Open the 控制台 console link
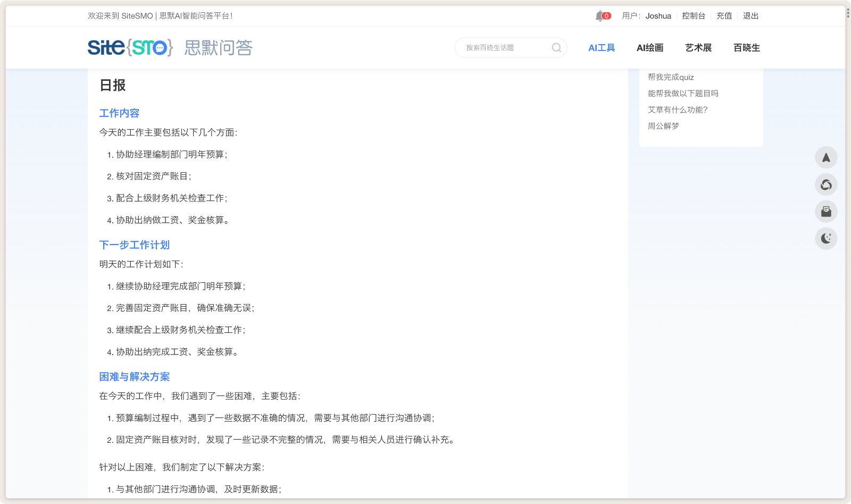Screen dimensions: 851x504 pyautogui.click(x=694, y=15)
